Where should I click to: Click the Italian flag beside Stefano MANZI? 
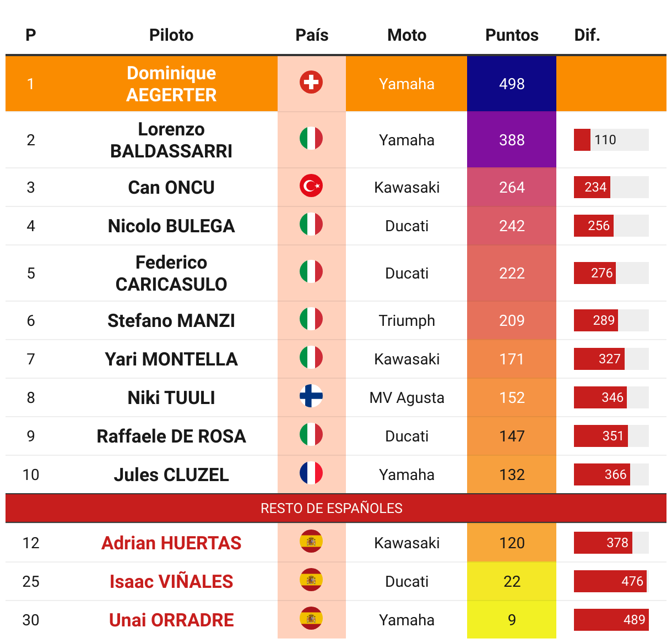311,319
